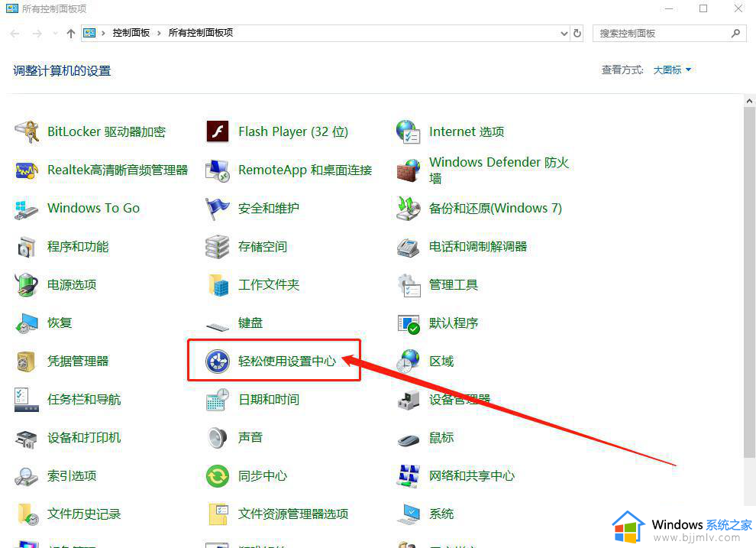This screenshot has width=756, height=548.
Task: Open the 网络和共享中心 link
Action: 471,476
